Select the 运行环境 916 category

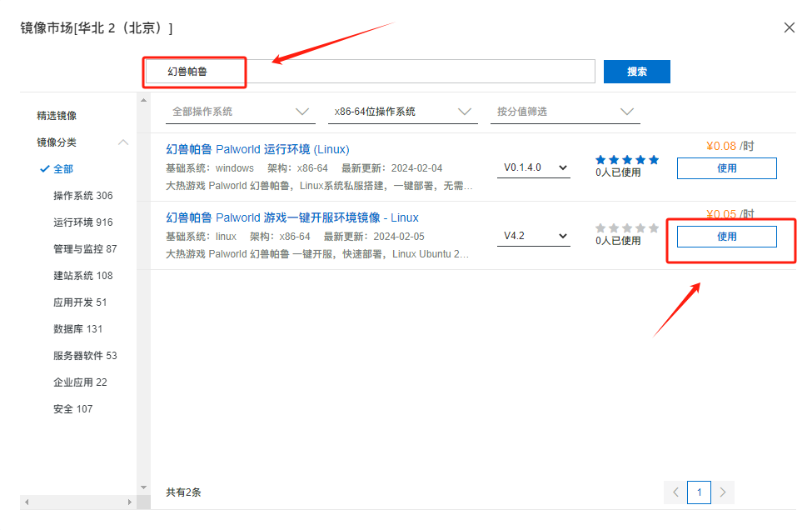pyautogui.click(x=82, y=222)
